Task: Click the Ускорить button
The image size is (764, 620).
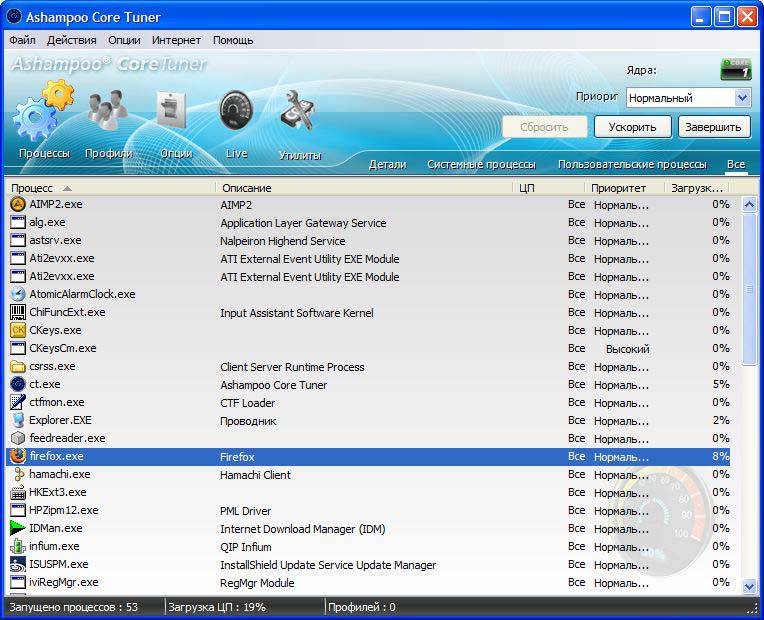Action: coord(632,127)
